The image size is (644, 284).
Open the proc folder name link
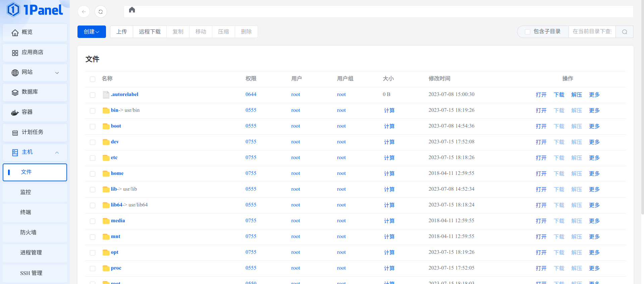(x=116, y=268)
